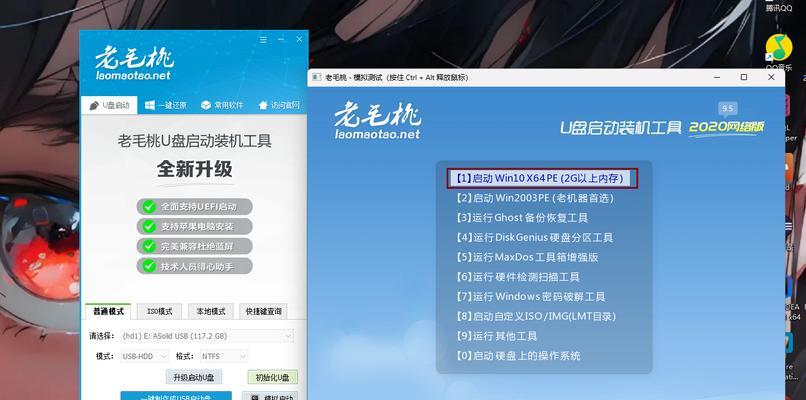This screenshot has height=400, width=806.
Task: Choose 【6】运行 硬件检测扫描工具
Action: point(517,277)
